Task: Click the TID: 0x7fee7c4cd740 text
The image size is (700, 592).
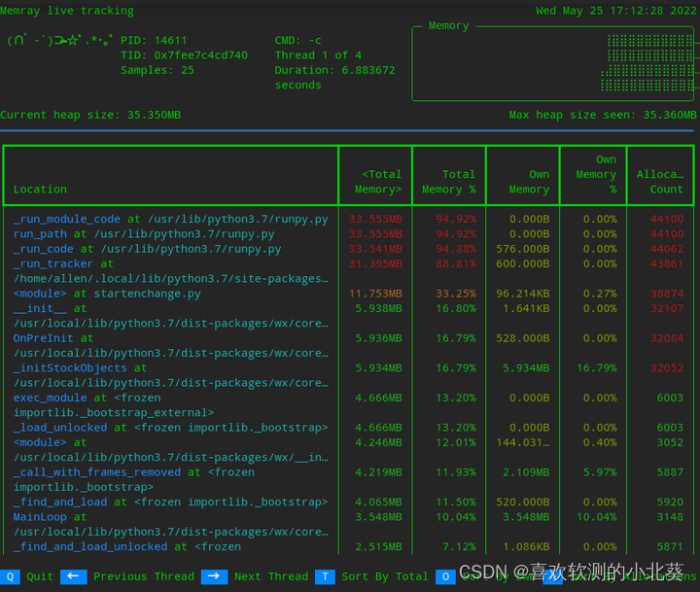Action: 184,54
